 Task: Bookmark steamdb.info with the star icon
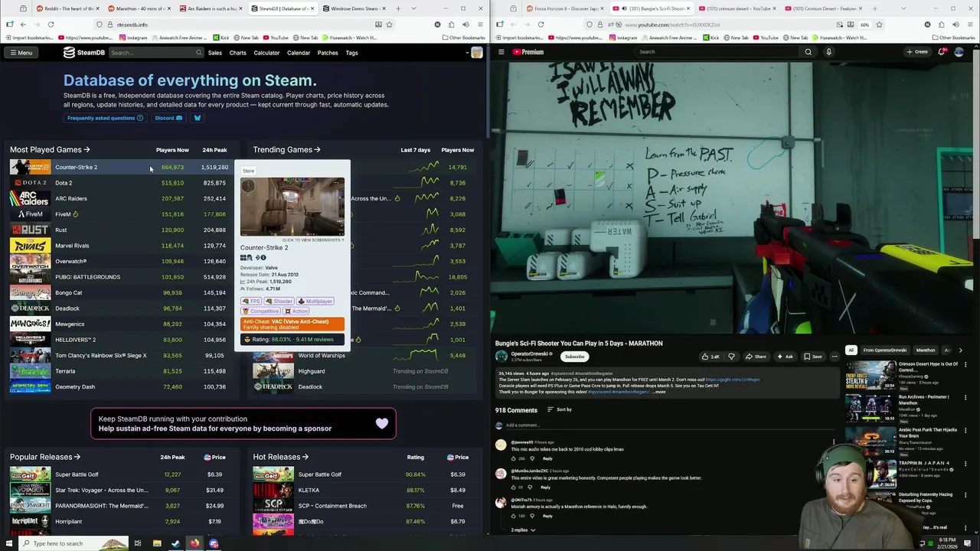389,24
